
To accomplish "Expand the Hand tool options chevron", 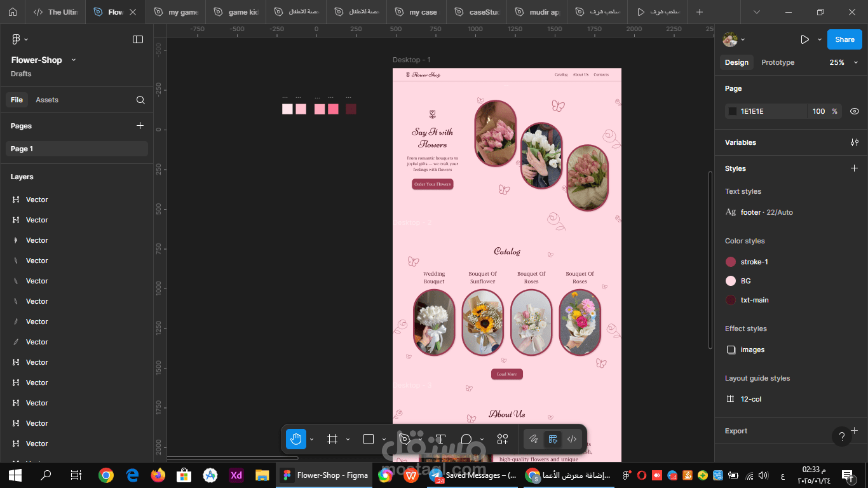I will 311,439.
